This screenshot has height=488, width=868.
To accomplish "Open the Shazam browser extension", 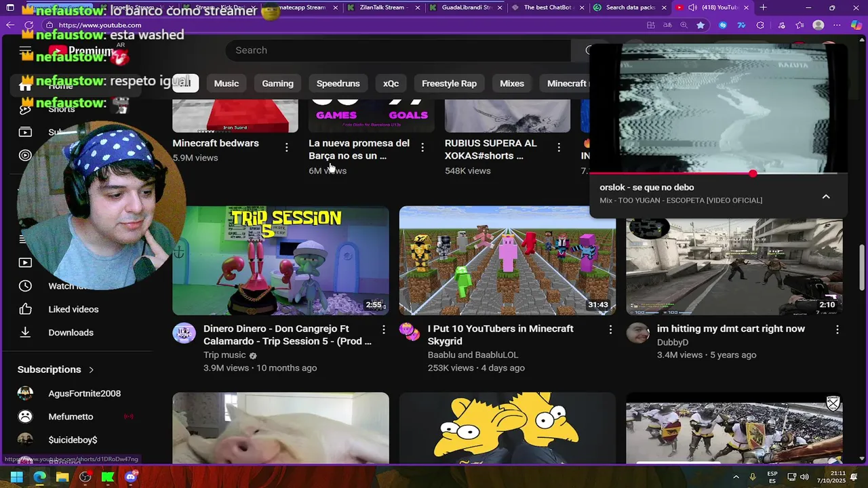I will pyautogui.click(x=722, y=25).
